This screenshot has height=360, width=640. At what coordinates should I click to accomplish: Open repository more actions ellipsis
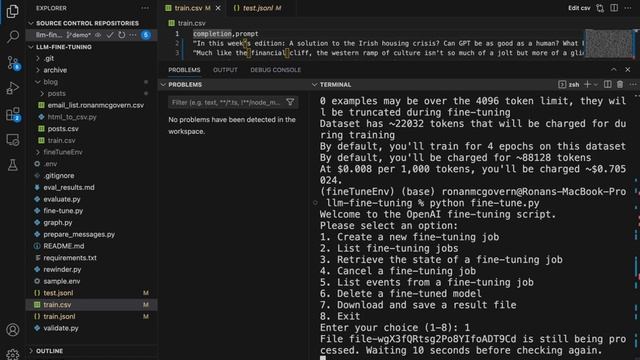click(133, 35)
